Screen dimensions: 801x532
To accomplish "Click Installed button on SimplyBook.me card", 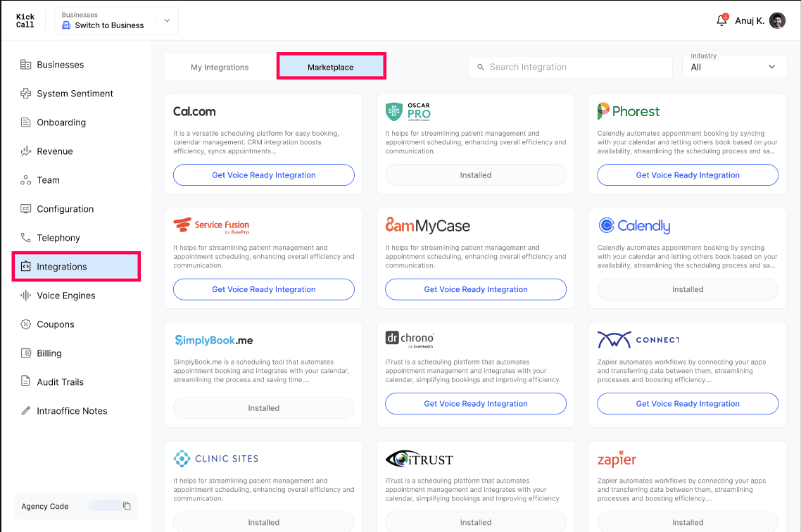I will (x=263, y=408).
